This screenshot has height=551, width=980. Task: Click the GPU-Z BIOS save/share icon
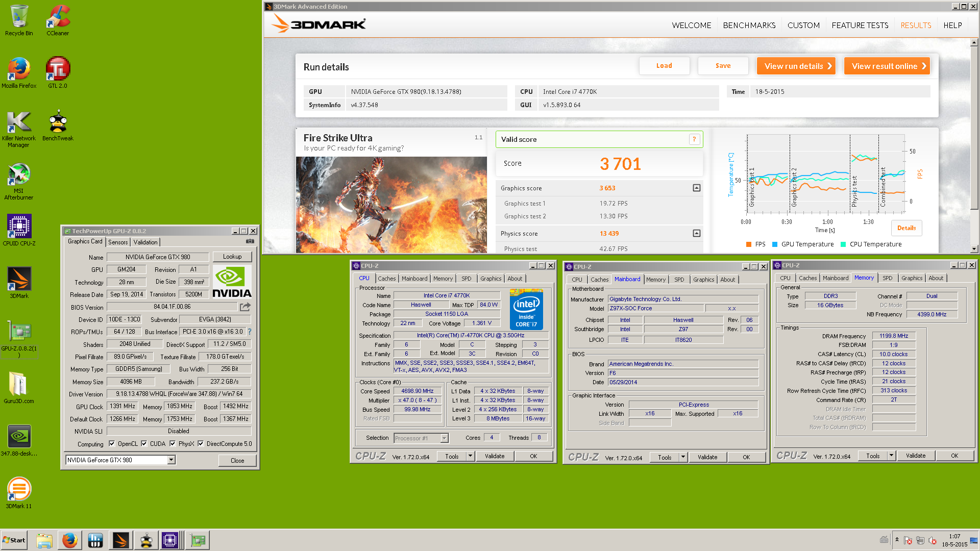pos(246,307)
